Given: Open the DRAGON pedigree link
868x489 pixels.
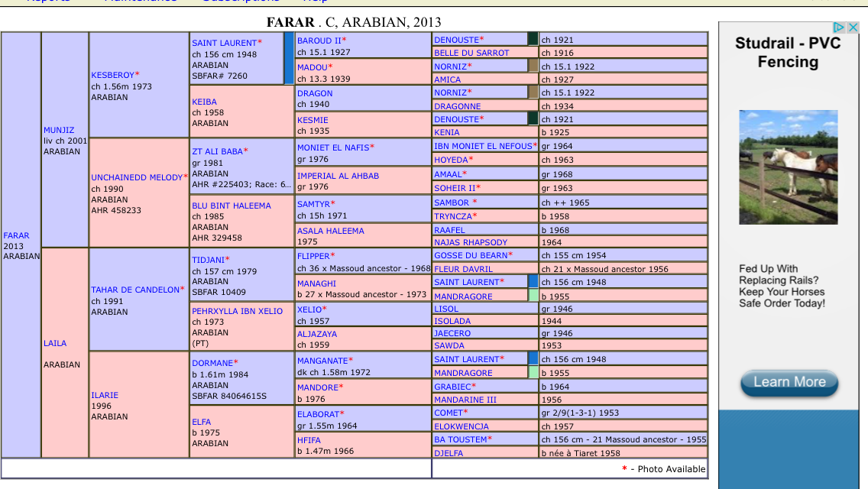Looking at the screenshot, I should pyautogui.click(x=315, y=93).
